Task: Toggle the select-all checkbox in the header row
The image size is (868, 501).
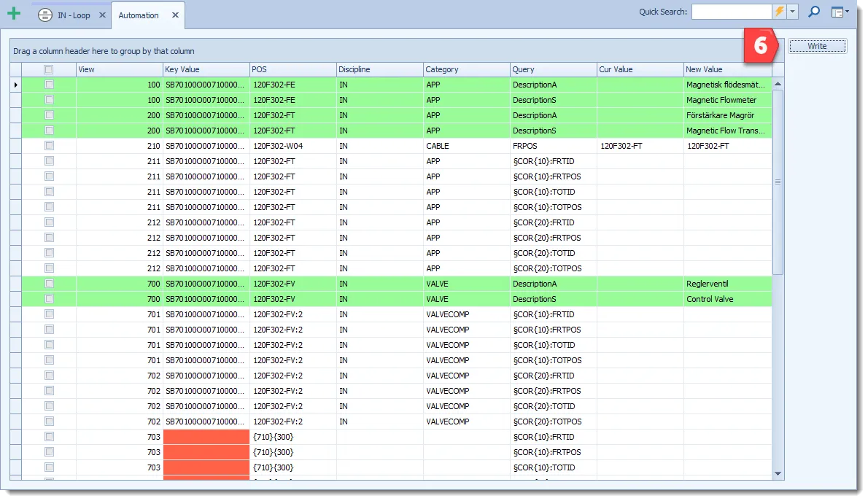Action: click(x=49, y=70)
